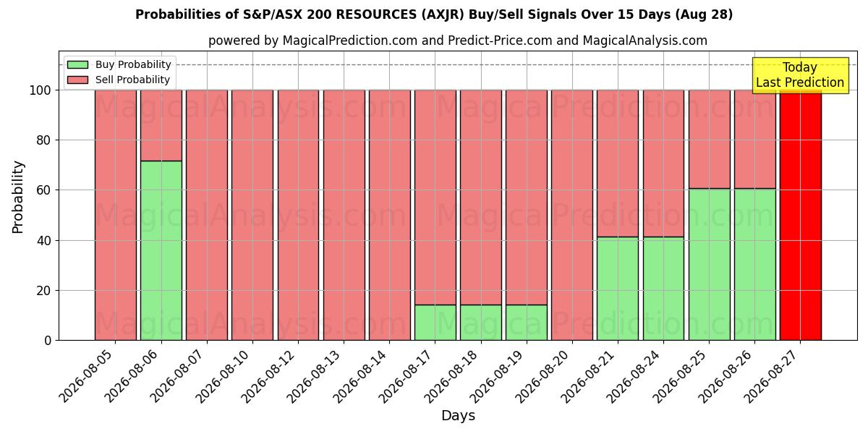Click the y-axis tick label 60
The width and height of the screenshot is (868, 434).
44,190
